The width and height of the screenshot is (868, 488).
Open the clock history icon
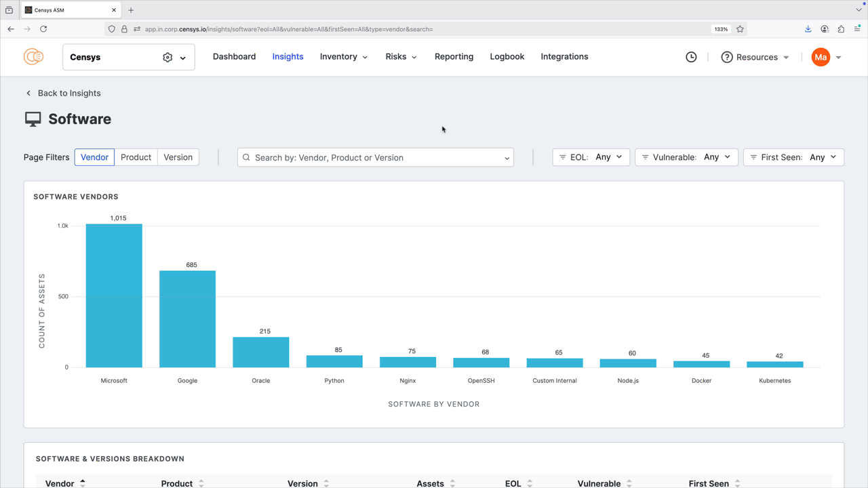click(x=691, y=58)
